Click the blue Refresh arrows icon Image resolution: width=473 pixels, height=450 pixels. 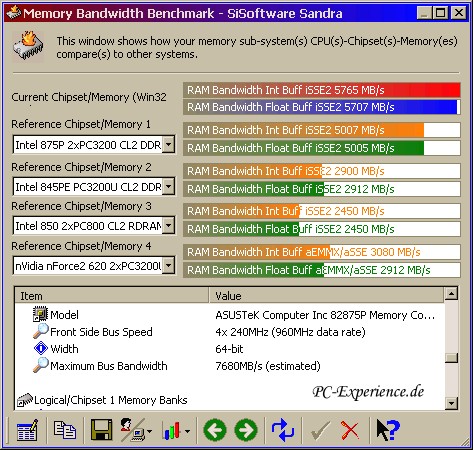coord(283,430)
